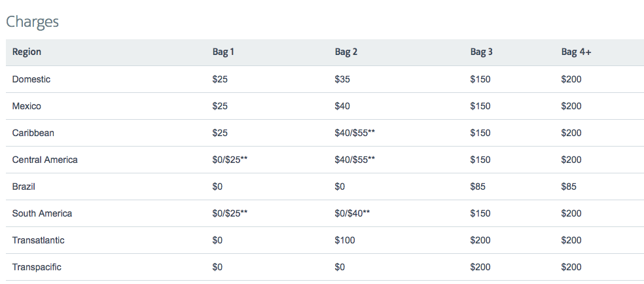Click the Bag 1 column header

coord(223,52)
